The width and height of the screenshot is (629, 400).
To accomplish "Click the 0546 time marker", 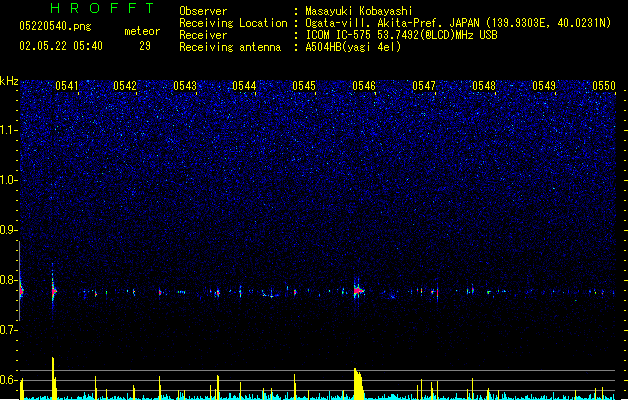I will coord(364,86).
